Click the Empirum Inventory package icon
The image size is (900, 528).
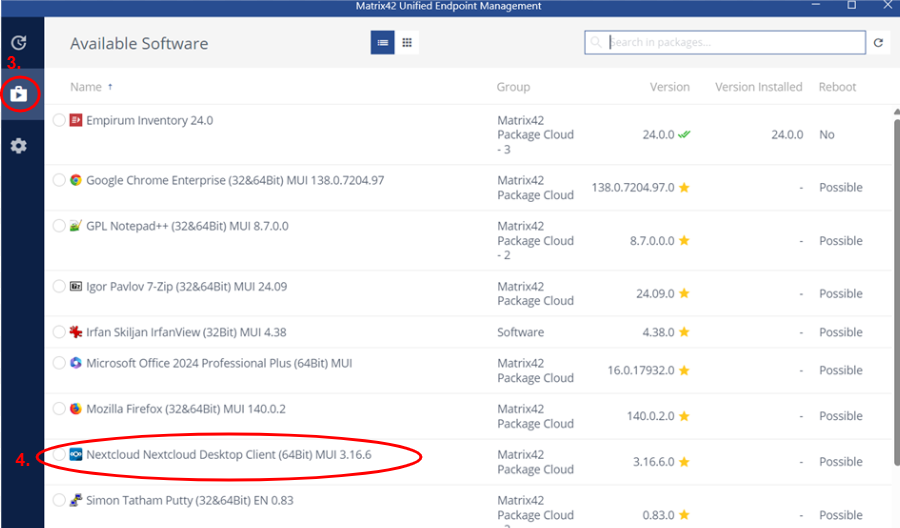pos(76,120)
